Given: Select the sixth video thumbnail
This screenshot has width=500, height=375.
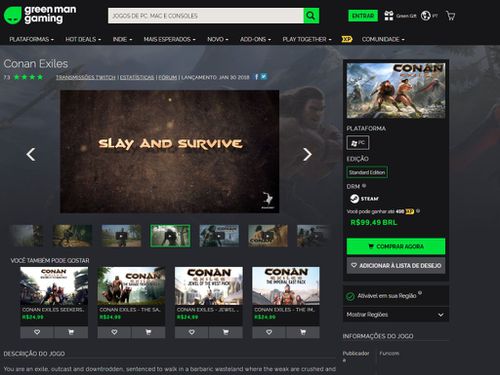Looking at the screenshot, I should coord(268,236).
